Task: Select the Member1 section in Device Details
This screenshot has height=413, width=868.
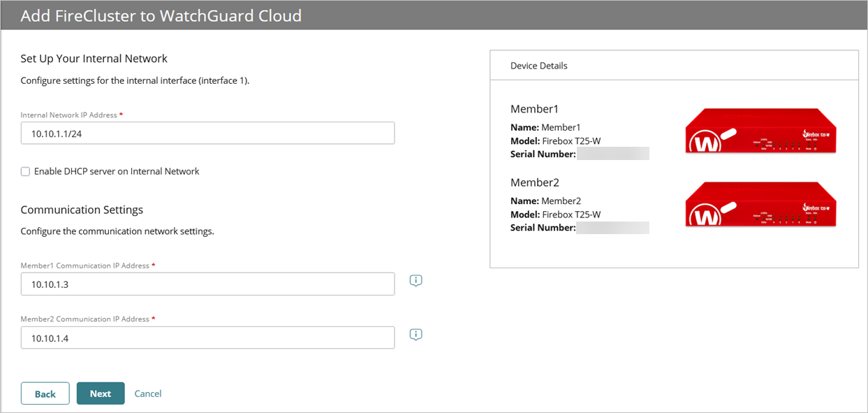Action: tap(534, 108)
